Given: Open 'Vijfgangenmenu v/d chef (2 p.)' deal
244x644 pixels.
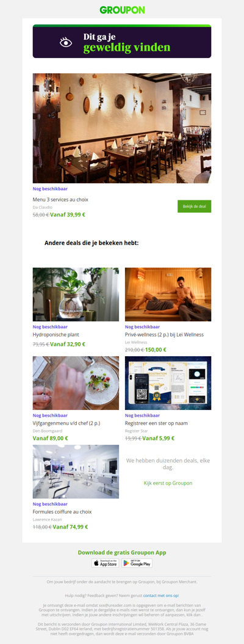Looking at the screenshot, I should pyautogui.click(x=66, y=423).
